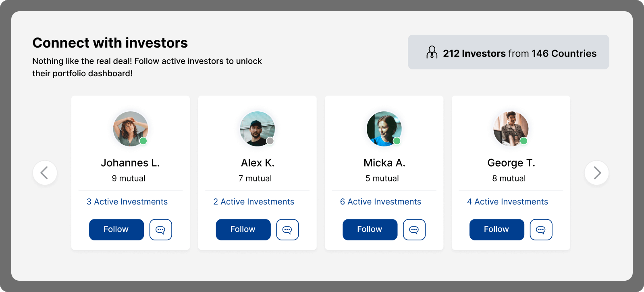Click the investor icon beside 212 Investors
Image resolution: width=644 pixels, height=292 pixels.
click(432, 52)
